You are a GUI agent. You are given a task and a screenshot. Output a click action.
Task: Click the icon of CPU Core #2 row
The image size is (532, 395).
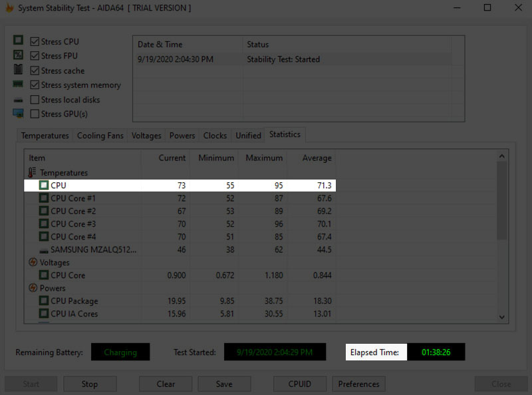pyautogui.click(x=44, y=211)
